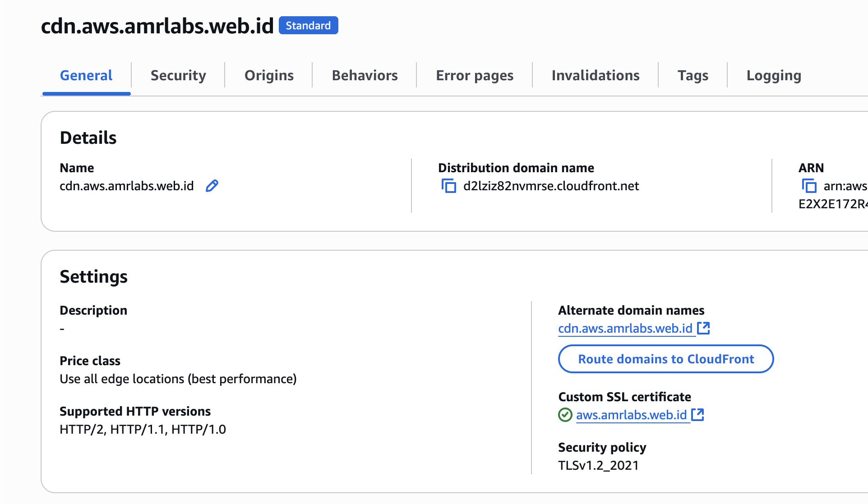Copy the ARN using its copy icon
868x504 pixels.
click(809, 186)
